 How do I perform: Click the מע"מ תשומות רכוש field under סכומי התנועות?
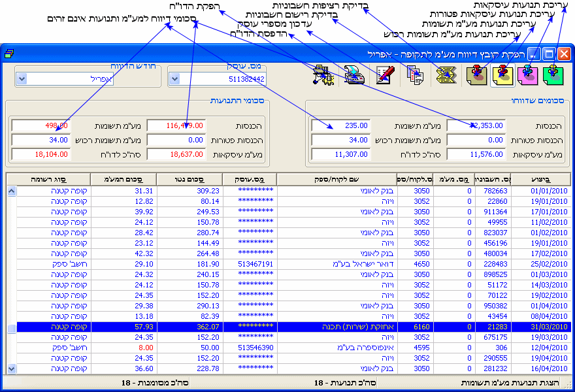tap(41, 140)
